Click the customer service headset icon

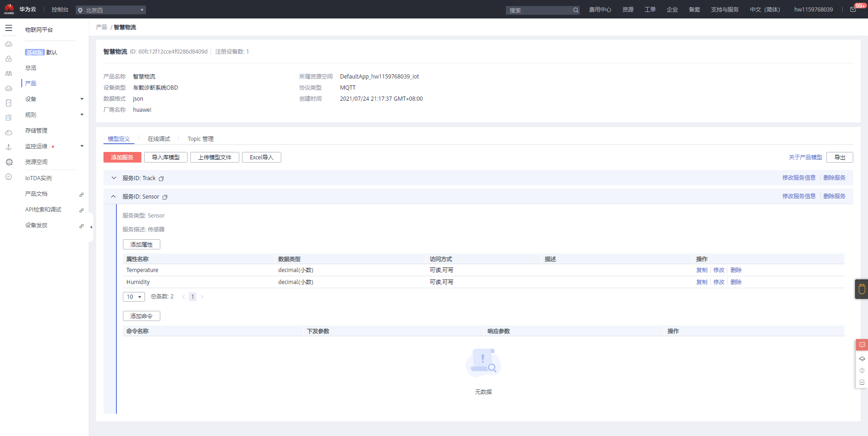862,359
